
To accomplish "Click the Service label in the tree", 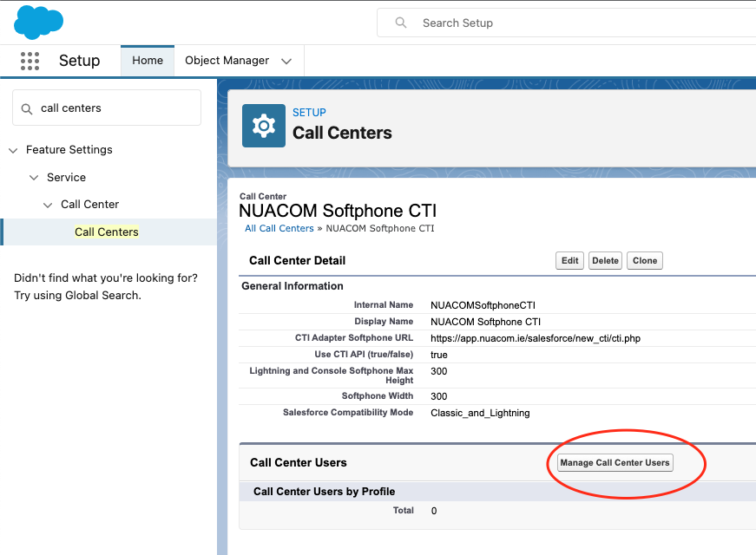I will click(x=66, y=177).
